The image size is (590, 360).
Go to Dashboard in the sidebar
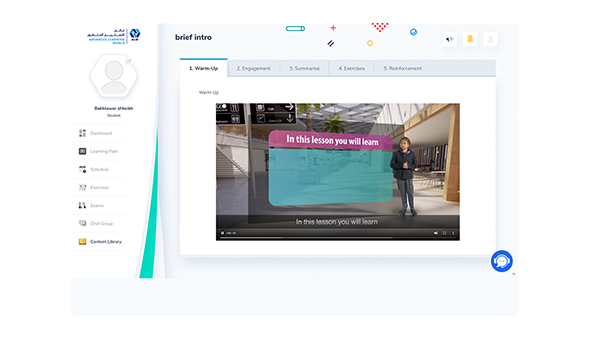[x=100, y=133]
